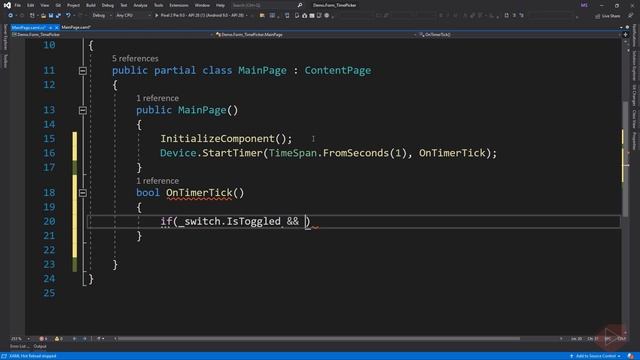Viewport: 640px width, 360px height.
Task: Open the Test menu
Action: click(x=124, y=5)
